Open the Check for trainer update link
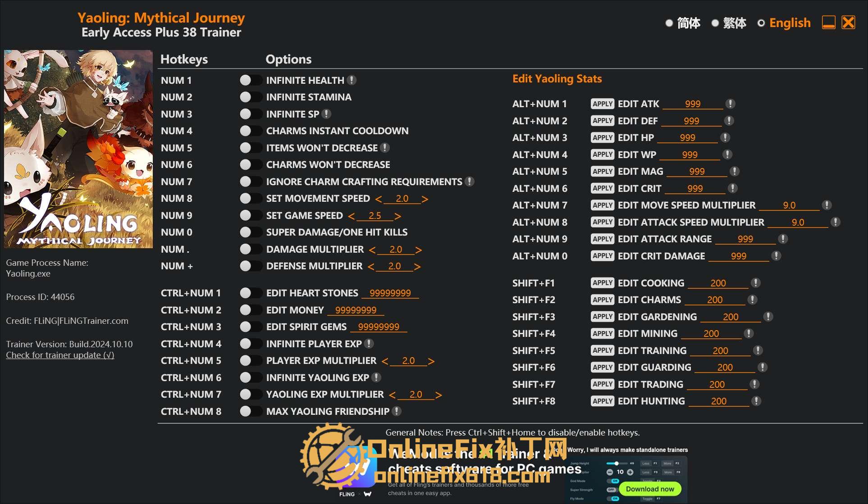This screenshot has height=504, width=868. [60, 355]
